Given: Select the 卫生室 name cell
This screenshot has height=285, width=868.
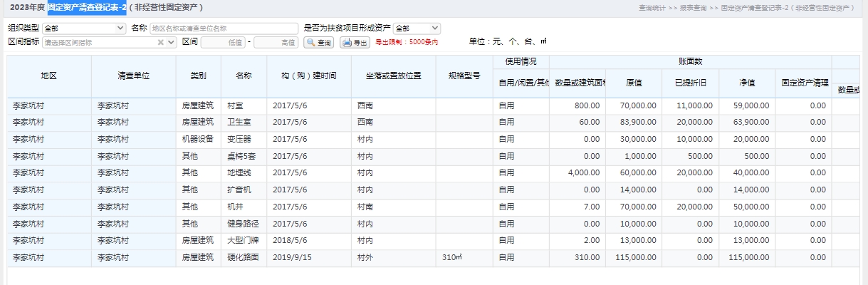Looking at the screenshot, I should click(244, 122).
